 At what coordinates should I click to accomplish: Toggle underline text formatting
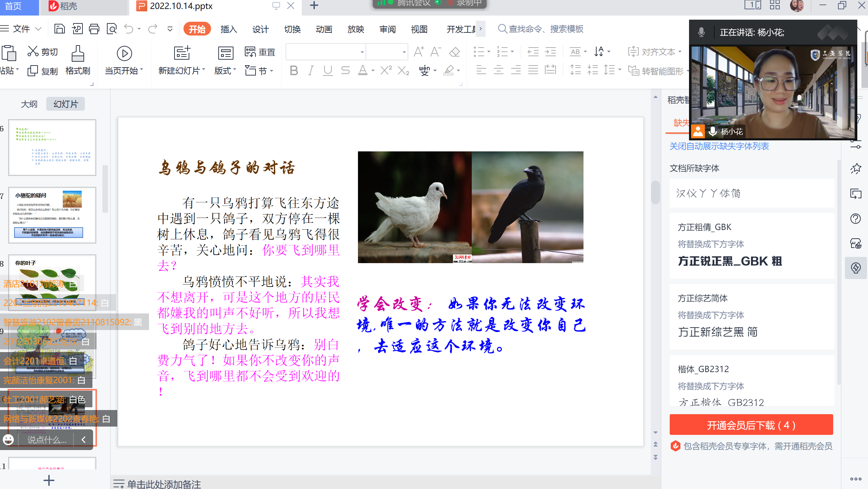pos(328,71)
